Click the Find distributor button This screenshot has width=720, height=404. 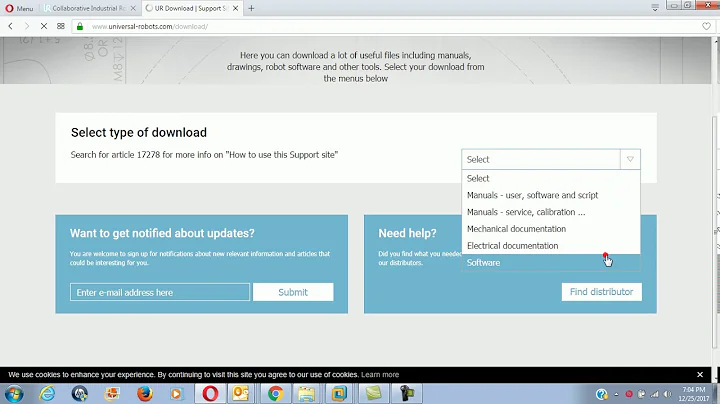[602, 292]
